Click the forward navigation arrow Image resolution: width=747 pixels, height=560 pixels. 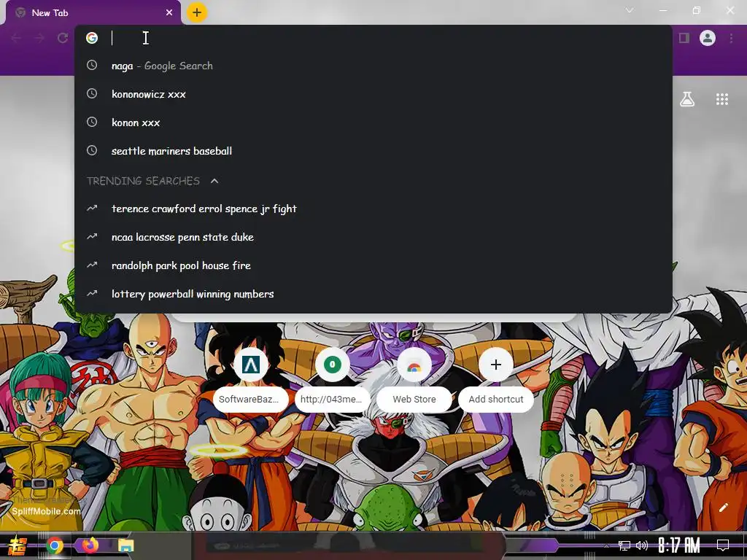pos(39,38)
